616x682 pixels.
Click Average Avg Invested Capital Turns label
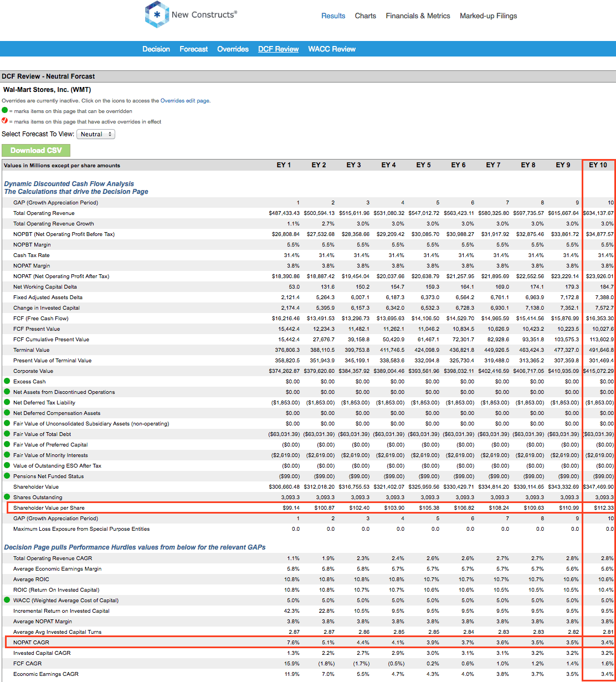point(58,632)
